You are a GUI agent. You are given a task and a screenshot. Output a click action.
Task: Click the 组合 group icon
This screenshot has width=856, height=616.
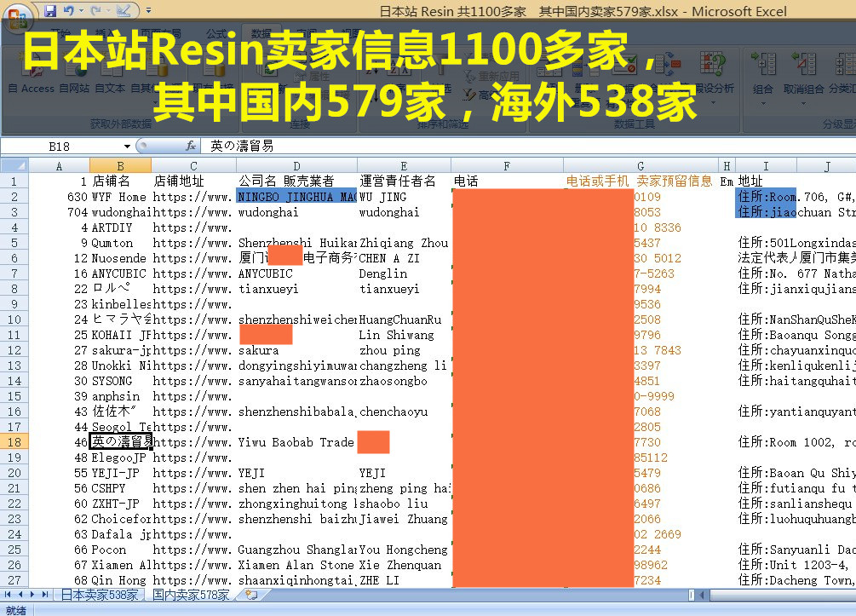click(x=763, y=68)
